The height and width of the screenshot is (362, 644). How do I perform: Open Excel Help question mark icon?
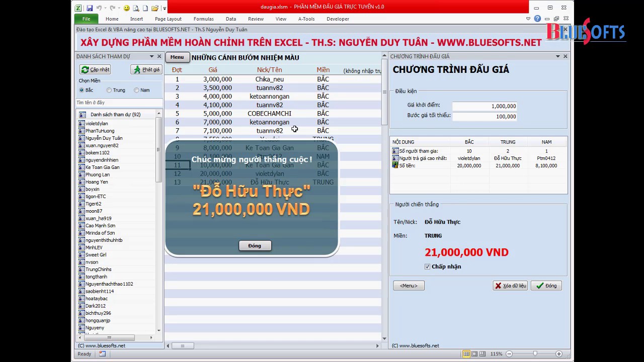pos(537,19)
